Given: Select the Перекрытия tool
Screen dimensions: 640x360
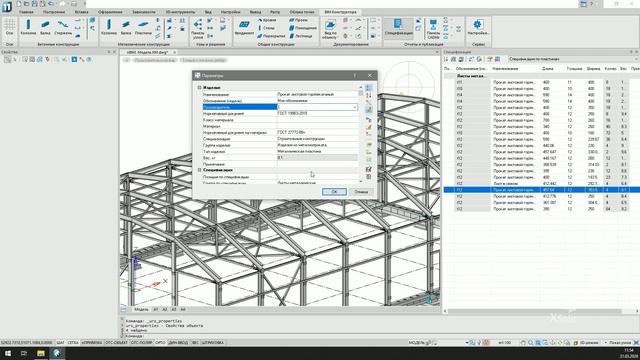Looking at the screenshot, I should click(271, 36).
